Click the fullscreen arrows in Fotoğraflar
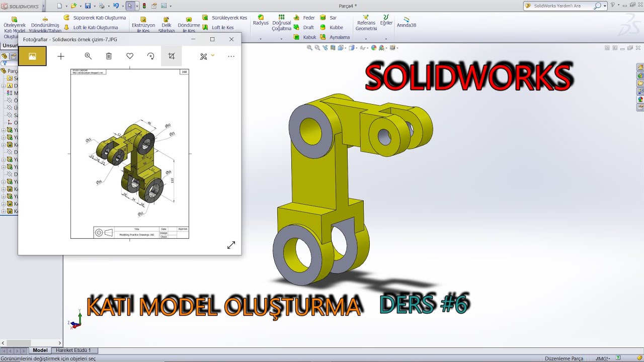The image size is (644, 362). point(231,245)
